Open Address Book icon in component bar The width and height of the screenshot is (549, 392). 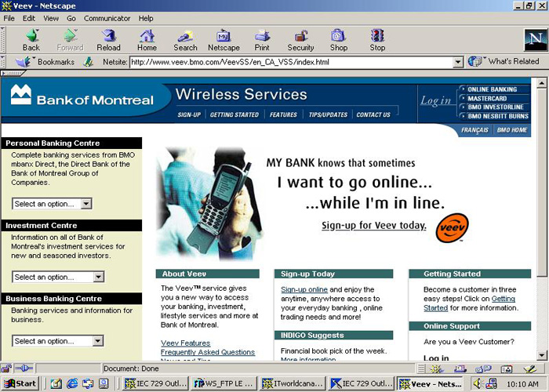(507, 369)
